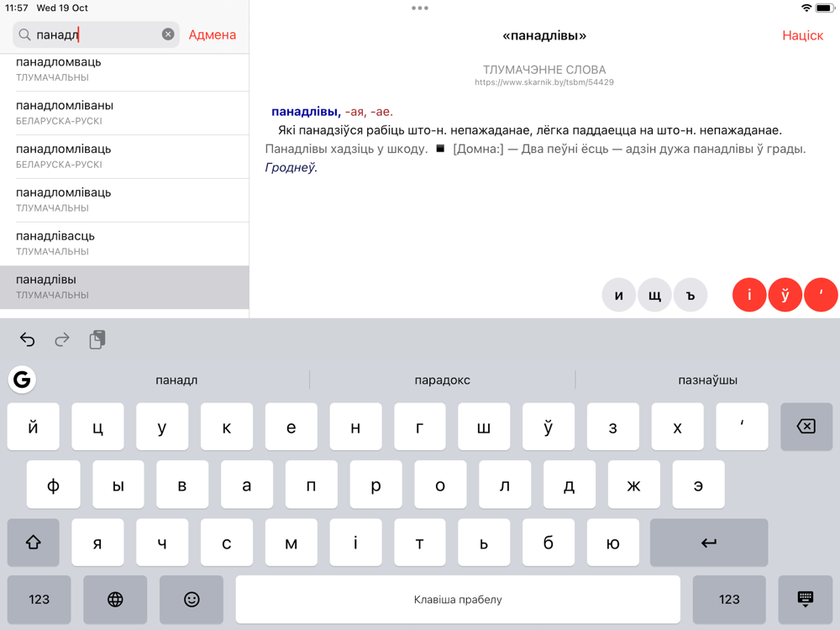Tap the Wi-Fi status icon
The image size is (840, 630).
806,8
